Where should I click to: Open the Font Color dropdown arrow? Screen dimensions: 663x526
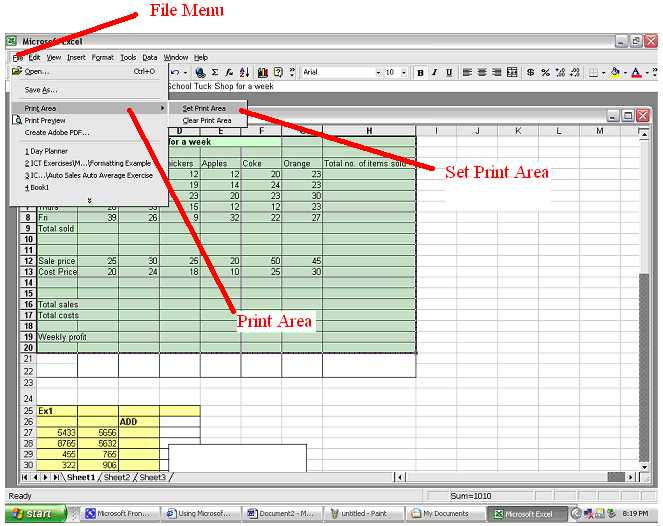(x=647, y=73)
